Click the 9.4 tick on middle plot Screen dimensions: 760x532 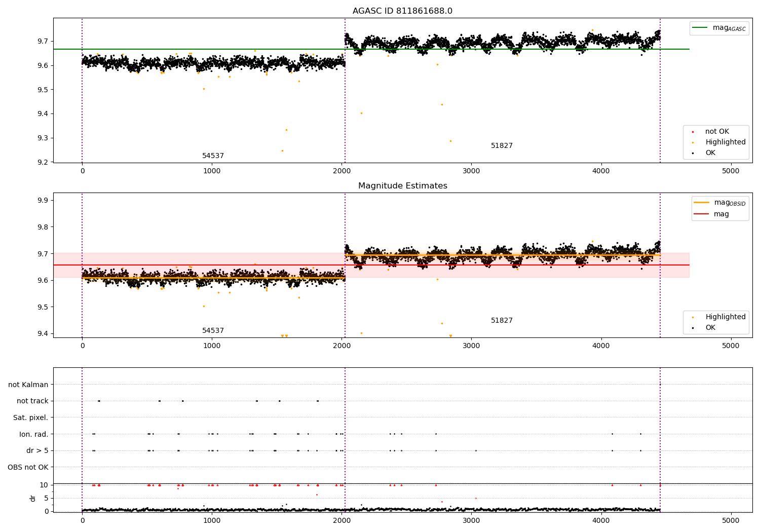pyautogui.click(x=43, y=333)
